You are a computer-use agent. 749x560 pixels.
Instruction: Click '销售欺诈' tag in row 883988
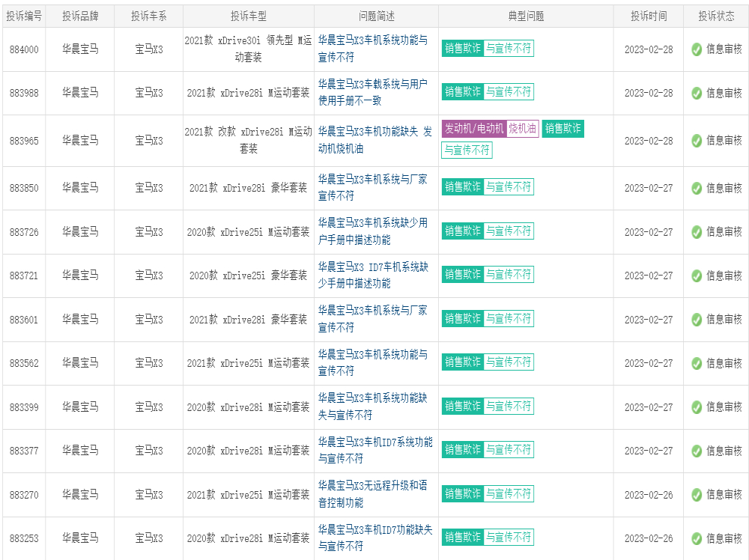(x=462, y=91)
